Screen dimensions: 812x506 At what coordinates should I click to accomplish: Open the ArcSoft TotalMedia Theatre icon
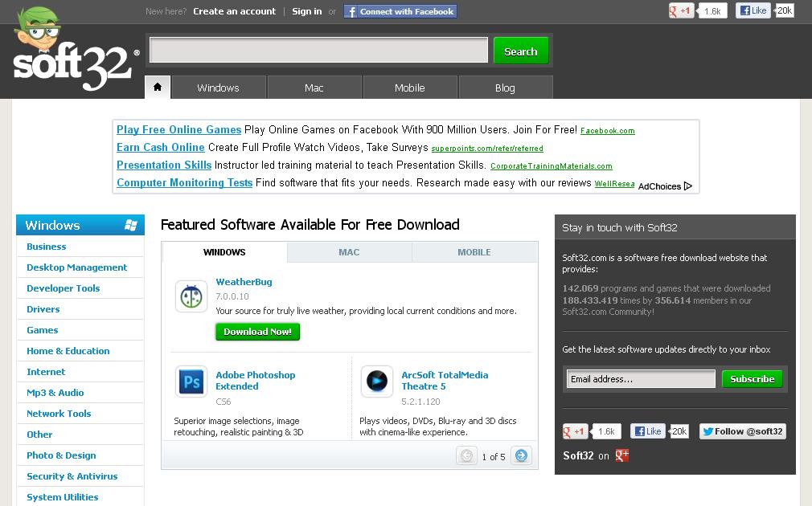[376, 382]
